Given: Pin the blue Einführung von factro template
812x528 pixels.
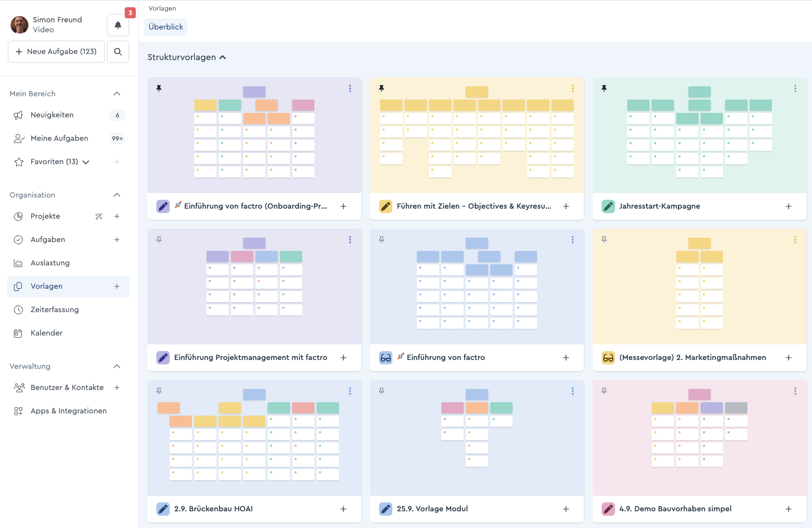Looking at the screenshot, I should 382,240.
